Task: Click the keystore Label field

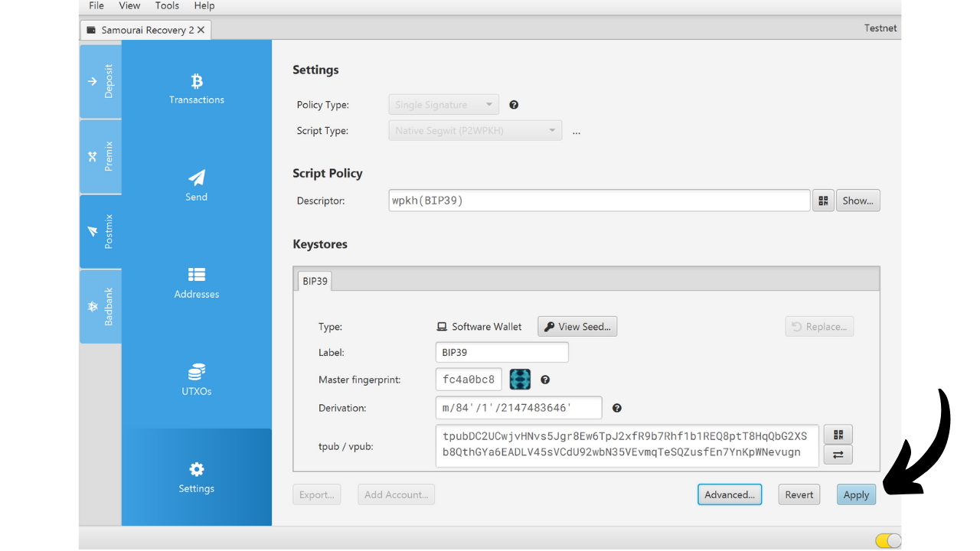Action: (x=502, y=353)
